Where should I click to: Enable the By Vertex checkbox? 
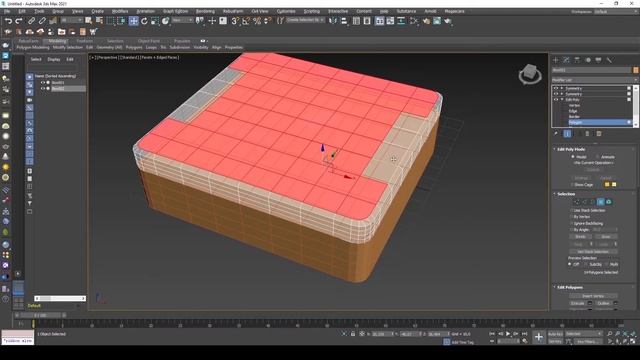click(x=571, y=217)
